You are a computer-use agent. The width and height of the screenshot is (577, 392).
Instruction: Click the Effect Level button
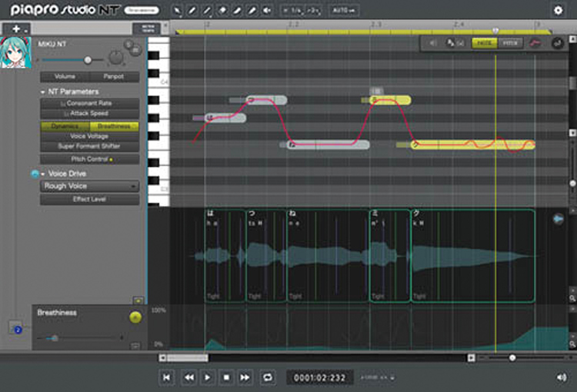89,199
